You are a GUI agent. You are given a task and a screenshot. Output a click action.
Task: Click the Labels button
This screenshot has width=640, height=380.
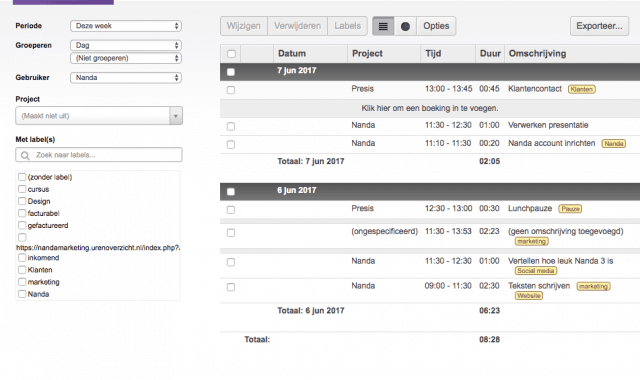click(x=347, y=26)
